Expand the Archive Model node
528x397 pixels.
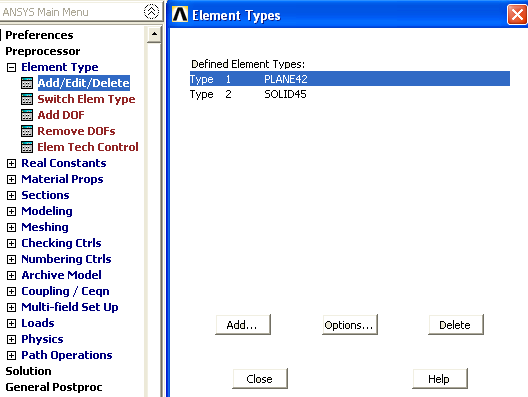coord(11,275)
